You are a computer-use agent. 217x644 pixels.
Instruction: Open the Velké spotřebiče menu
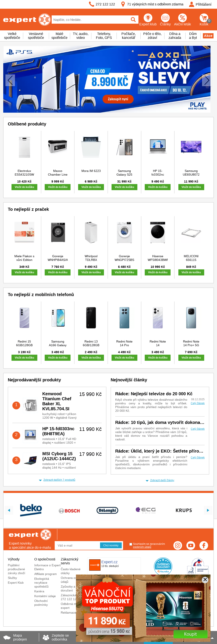coord(12,36)
